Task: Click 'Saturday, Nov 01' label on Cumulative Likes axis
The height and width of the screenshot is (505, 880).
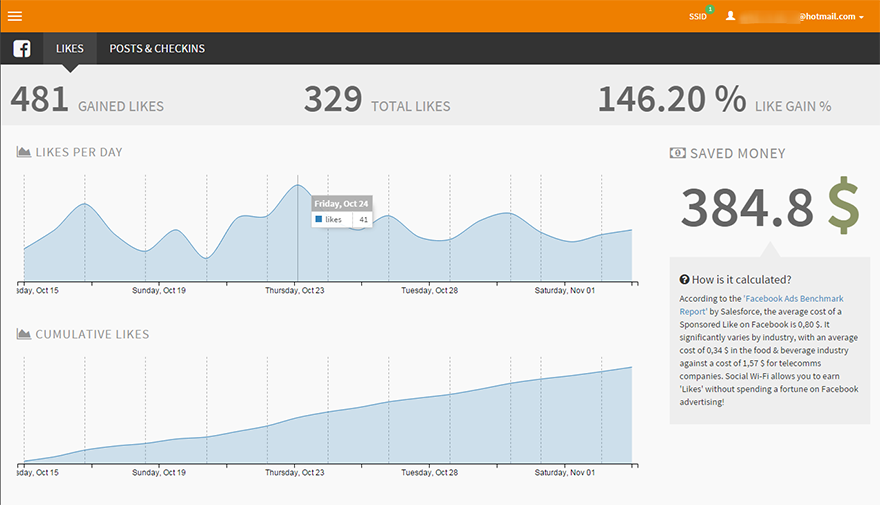Action: (x=565, y=473)
